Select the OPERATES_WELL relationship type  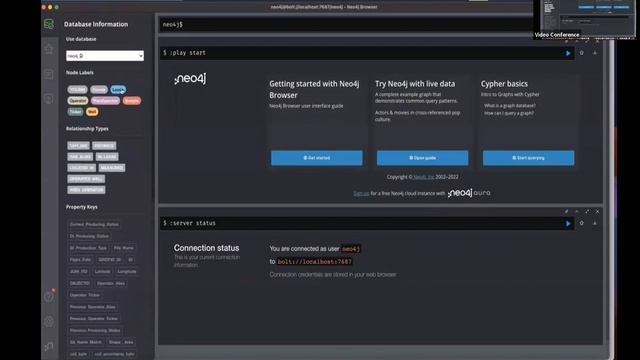click(86, 179)
